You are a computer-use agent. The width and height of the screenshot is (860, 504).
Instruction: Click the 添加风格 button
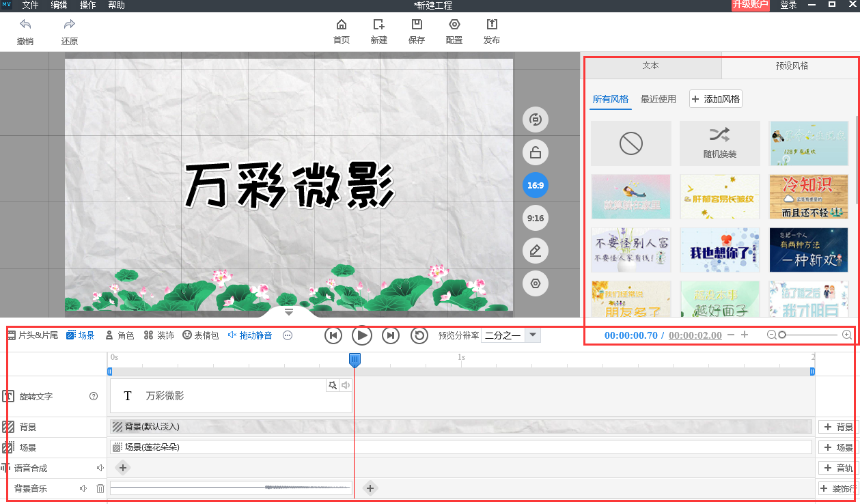[715, 99]
